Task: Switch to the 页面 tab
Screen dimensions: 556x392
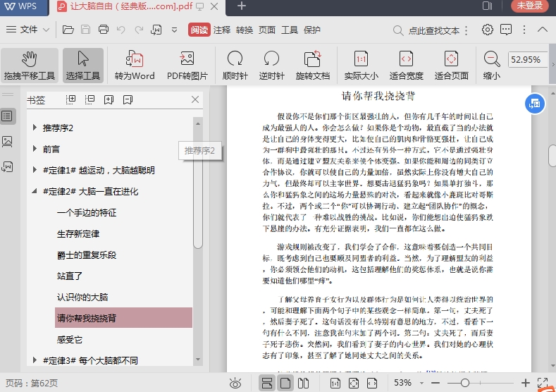Action: (267, 30)
